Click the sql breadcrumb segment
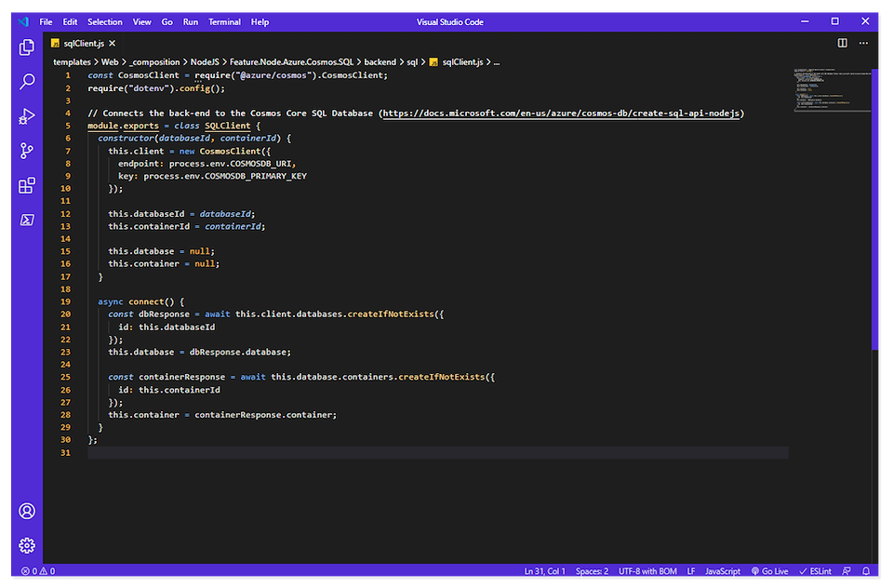Image resolution: width=893 pixels, height=588 pixels. pos(412,62)
